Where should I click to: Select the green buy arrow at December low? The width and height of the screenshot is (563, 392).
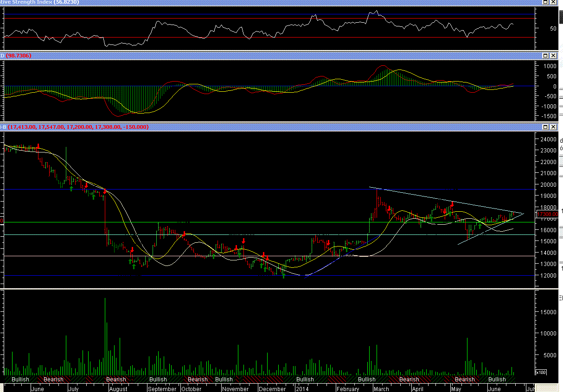283,275
